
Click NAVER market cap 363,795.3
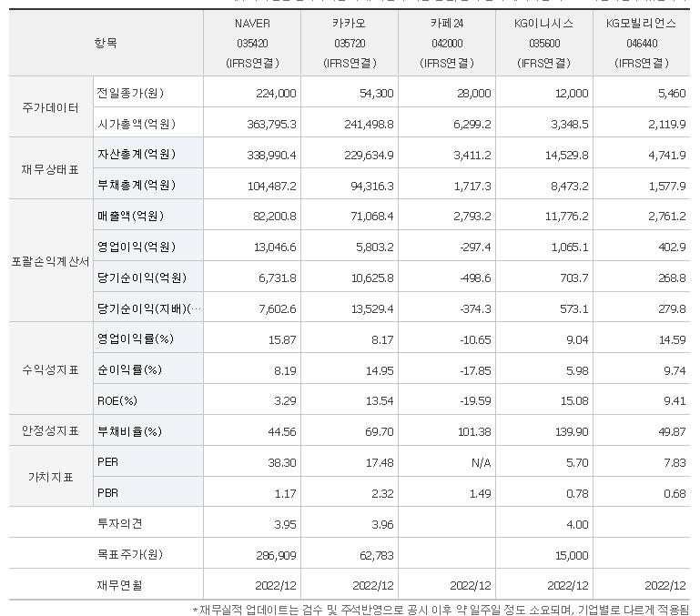(x=271, y=124)
